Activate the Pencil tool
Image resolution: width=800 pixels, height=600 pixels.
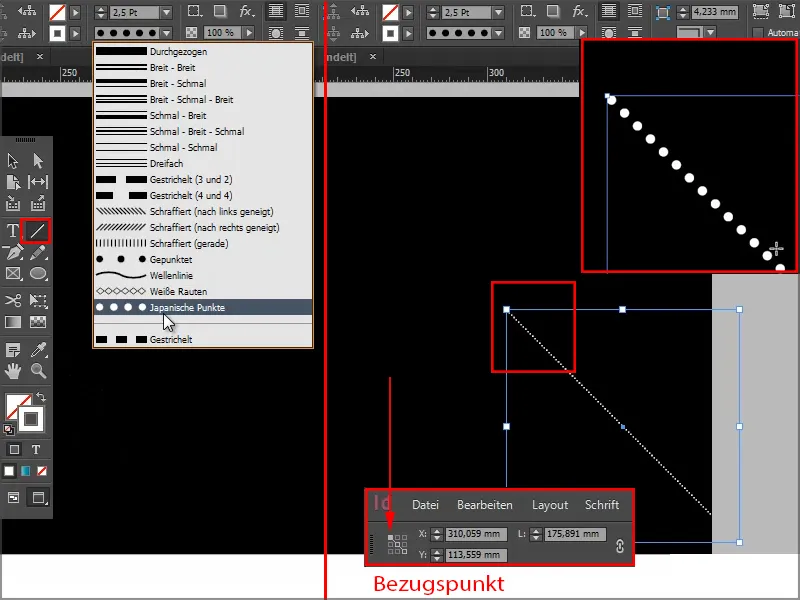pyautogui.click(x=38, y=252)
